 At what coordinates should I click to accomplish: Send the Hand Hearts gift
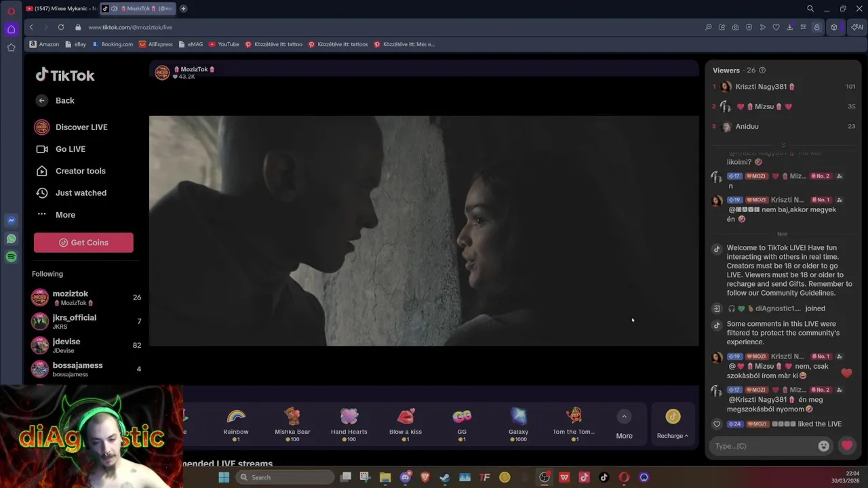[x=349, y=425]
